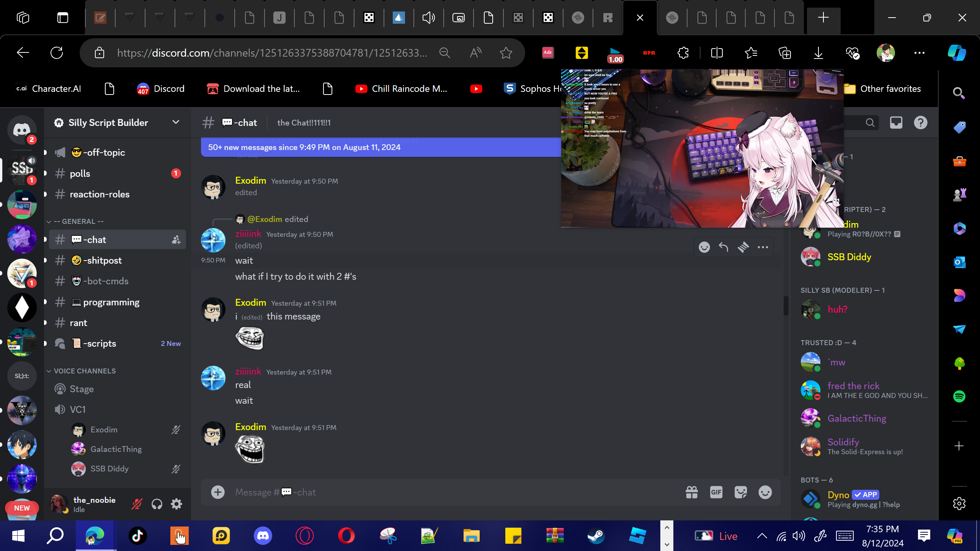Open the sticker picker icon
This screenshot has height=551, width=980.
(x=741, y=492)
